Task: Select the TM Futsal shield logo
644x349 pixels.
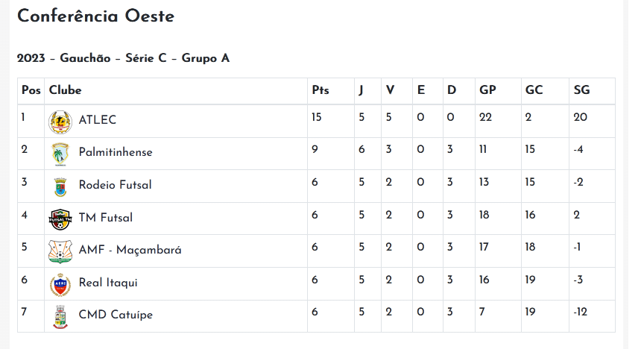Action: (60, 219)
